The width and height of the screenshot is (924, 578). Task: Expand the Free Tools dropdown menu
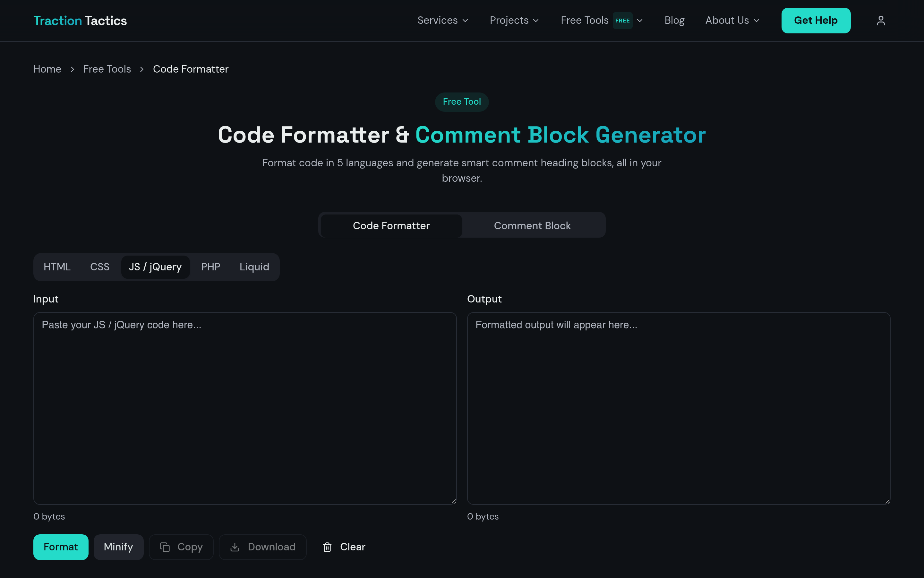point(602,21)
